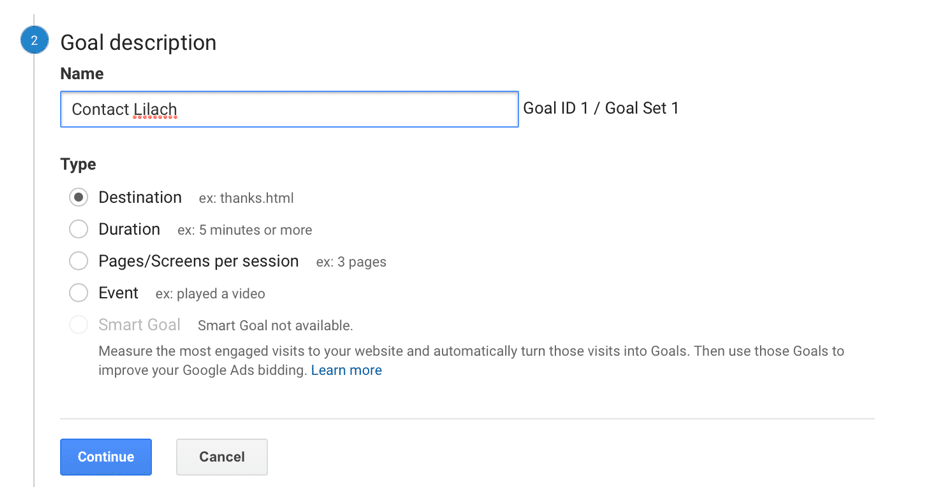Open the Learn more link
This screenshot has height=489, width=939.
point(346,370)
